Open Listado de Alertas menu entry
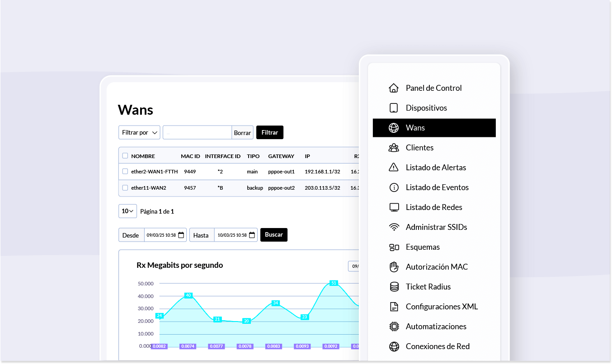The height and width of the screenshot is (364, 612). (x=434, y=168)
